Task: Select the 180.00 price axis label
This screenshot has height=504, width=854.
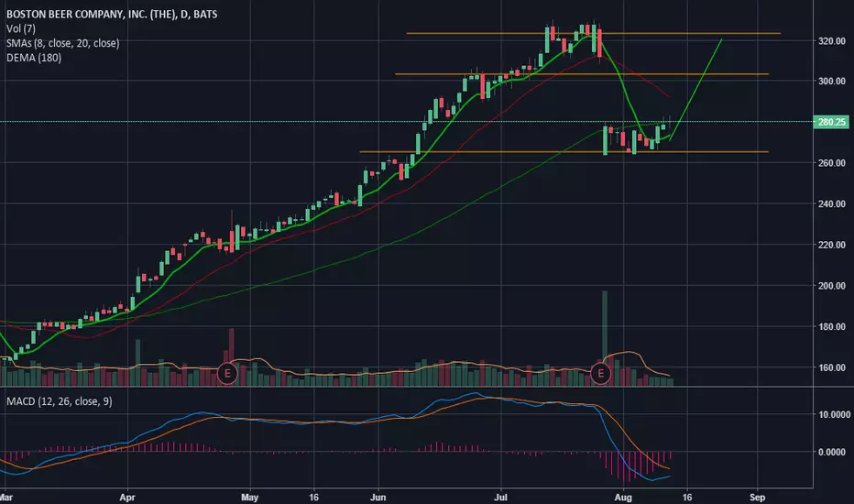Action: (832, 327)
